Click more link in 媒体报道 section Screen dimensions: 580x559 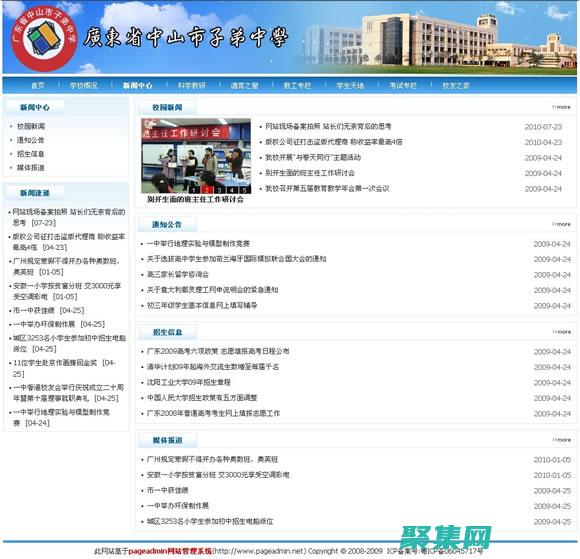pos(562,440)
